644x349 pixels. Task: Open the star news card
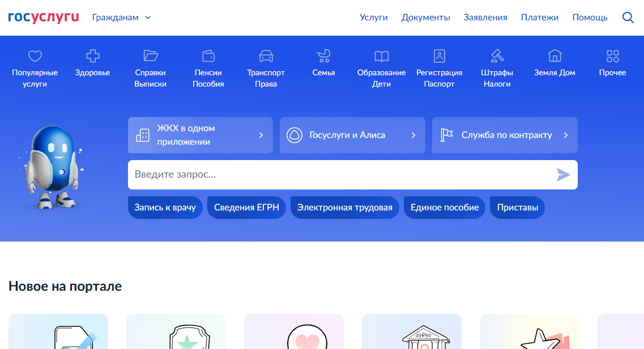point(530,331)
